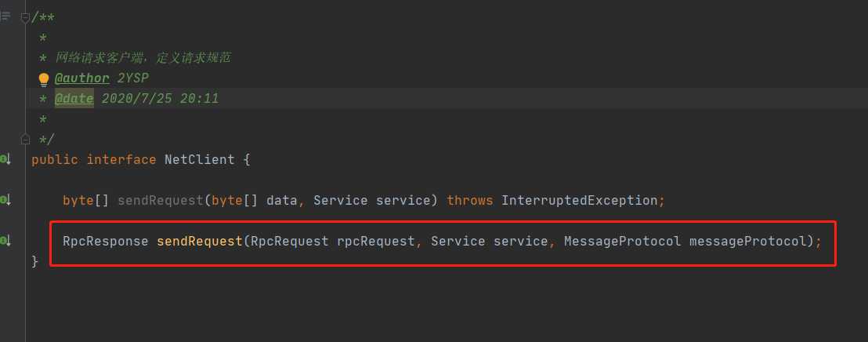
Task: Click the gutter icon beside RpcResponse sendRequest
Action: (x=5, y=241)
